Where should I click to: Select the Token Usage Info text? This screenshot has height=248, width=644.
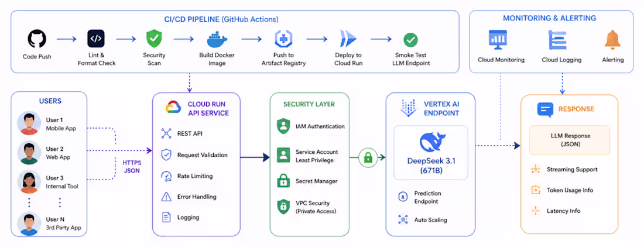tap(570, 190)
